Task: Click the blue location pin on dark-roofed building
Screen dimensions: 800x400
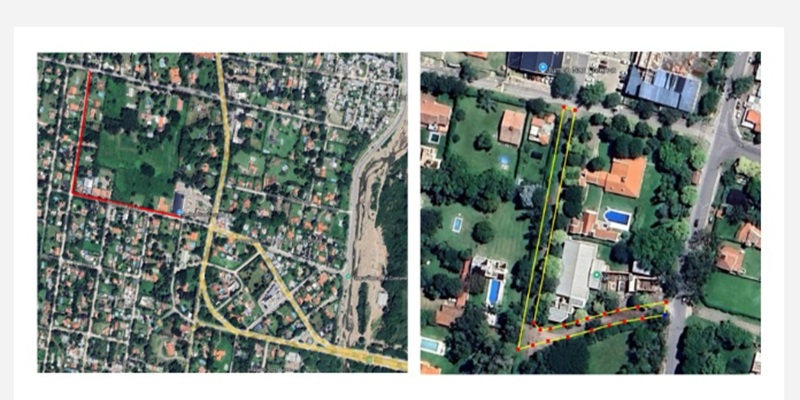Action: point(543,67)
